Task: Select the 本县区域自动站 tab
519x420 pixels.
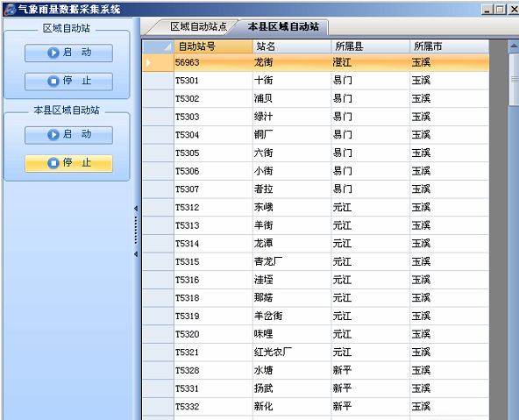Action: (x=283, y=27)
